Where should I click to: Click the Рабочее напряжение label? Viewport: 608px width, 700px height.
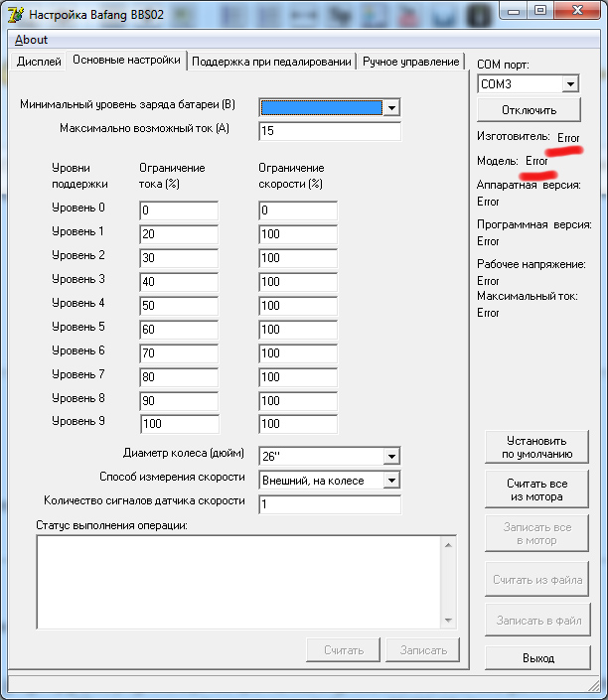click(x=532, y=264)
